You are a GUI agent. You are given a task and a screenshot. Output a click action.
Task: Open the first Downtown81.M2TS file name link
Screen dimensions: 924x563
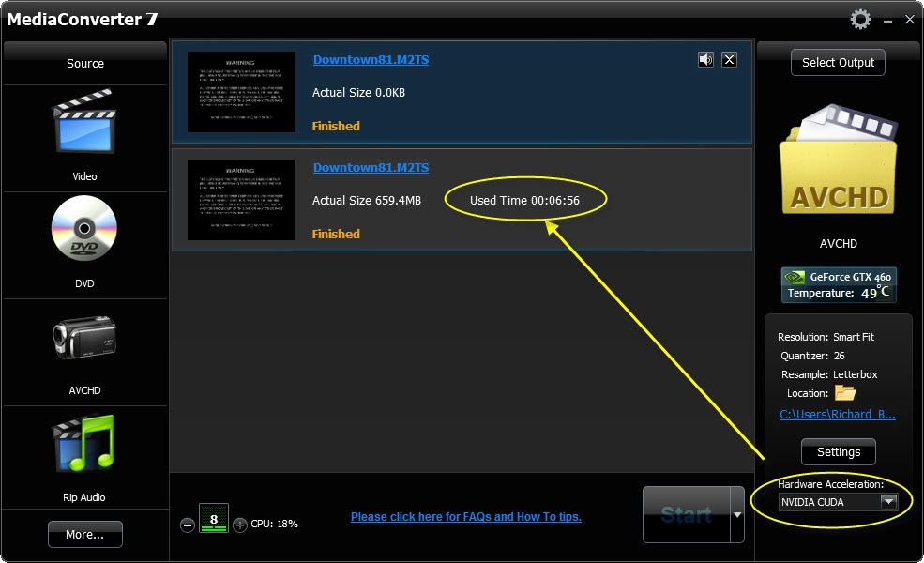(371, 59)
